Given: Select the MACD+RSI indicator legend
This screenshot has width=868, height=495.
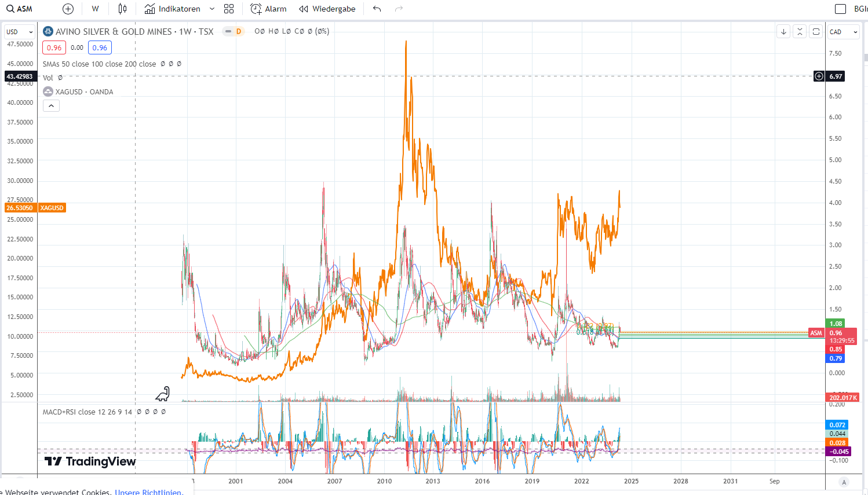Looking at the screenshot, I should [x=87, y=412].
